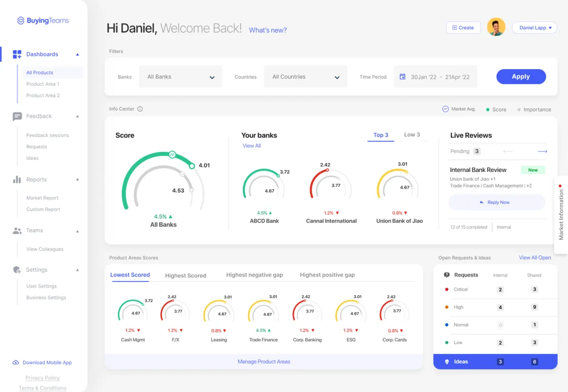
Task: Click the Settings shield icon in sidebar
Action: point(17,270)
